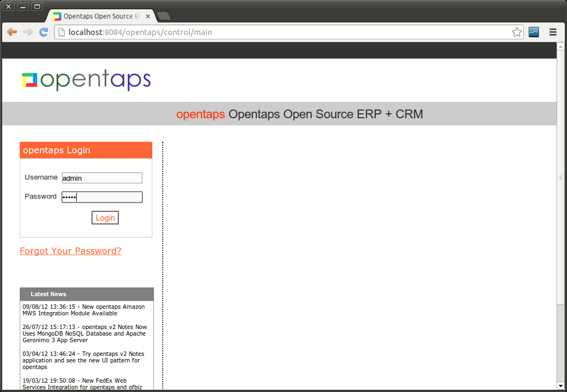Go back with browser back arrow
Image resolution: width=567 pixels, height=392 pixels.
pos(12,32)
